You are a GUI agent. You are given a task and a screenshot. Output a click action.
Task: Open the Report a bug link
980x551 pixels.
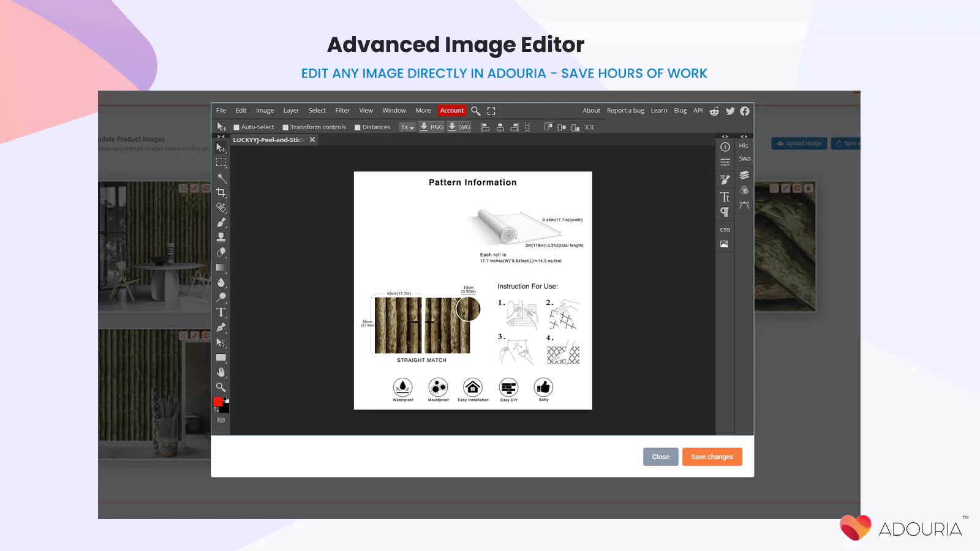click(x=625, y=111)
